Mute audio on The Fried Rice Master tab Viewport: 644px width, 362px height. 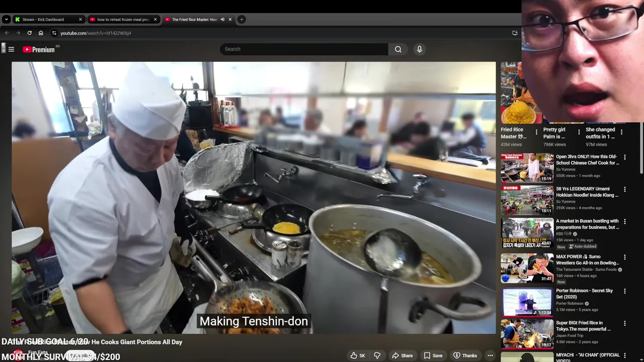[x=222, y=20]
